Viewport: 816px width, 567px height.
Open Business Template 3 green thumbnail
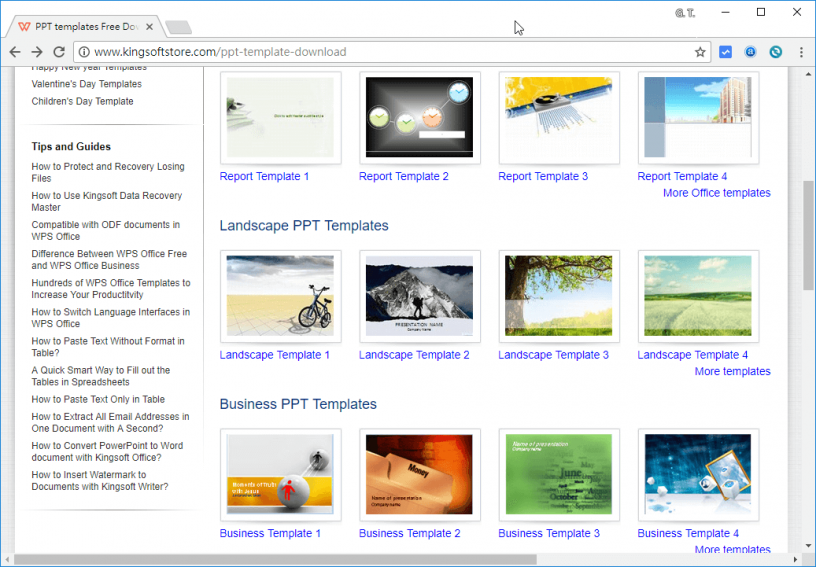(x=559, y=474)
